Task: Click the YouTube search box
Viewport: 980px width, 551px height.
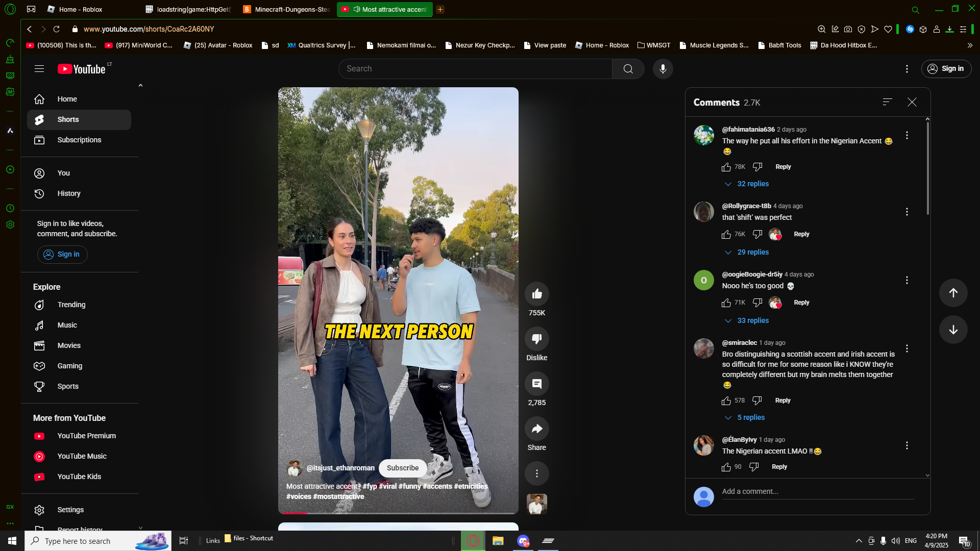Action: (x=475, y=69)
